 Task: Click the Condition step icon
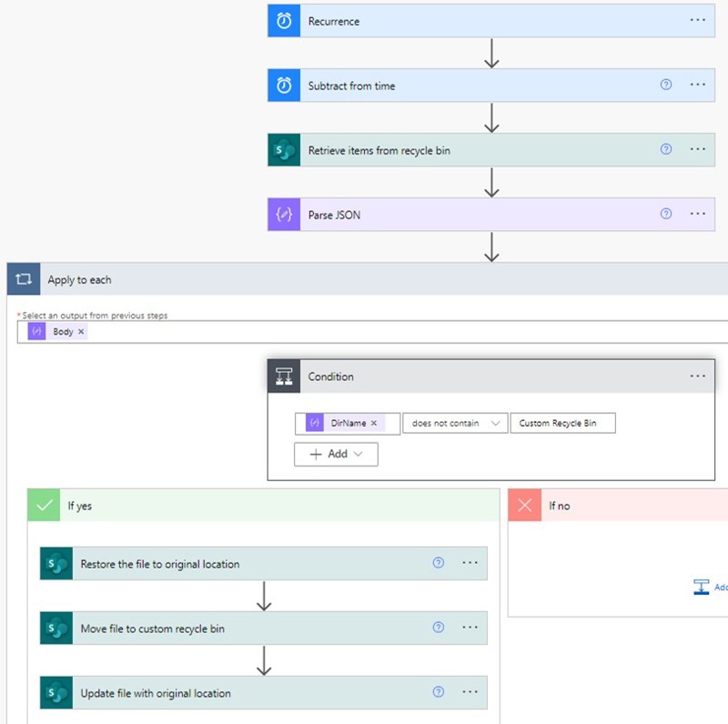tap(284, 377)
